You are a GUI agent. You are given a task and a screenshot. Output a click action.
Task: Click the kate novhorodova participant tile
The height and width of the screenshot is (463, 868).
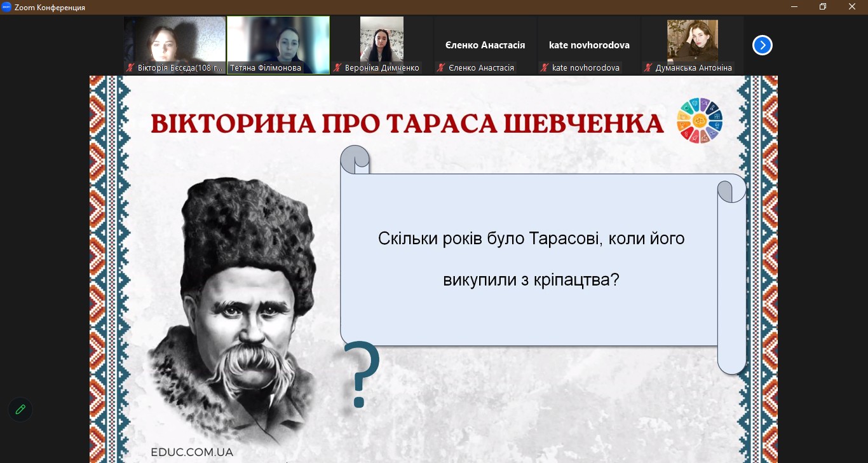589,45
